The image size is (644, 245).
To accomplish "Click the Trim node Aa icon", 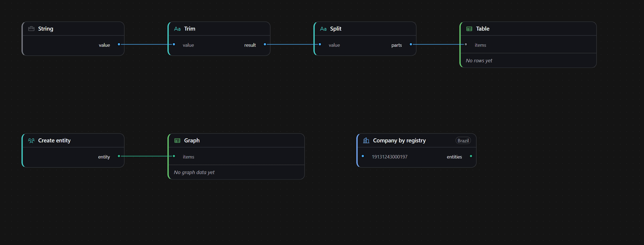I will coord(177,29).
